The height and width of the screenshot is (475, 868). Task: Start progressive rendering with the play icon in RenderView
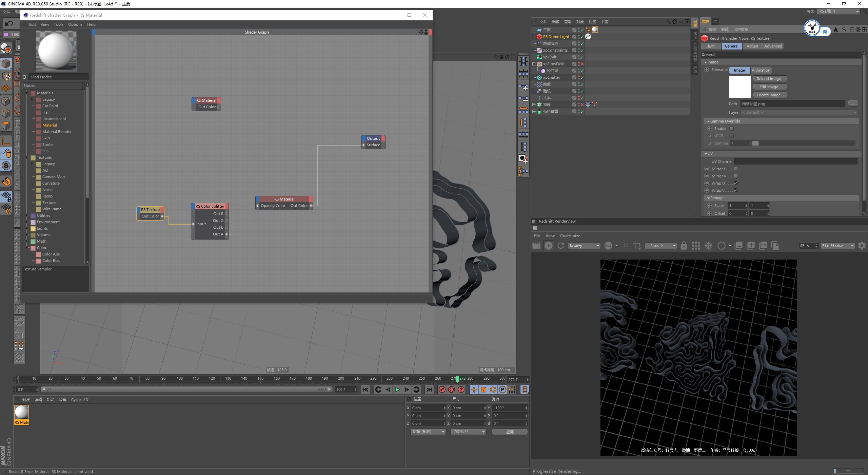pyautogui.click(x=549, y=245)
